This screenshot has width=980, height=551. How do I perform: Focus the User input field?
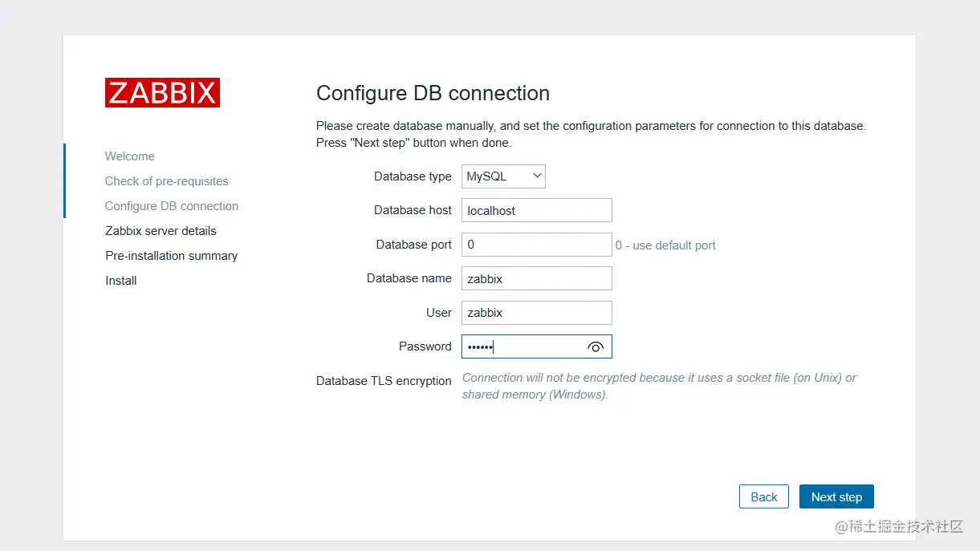coord(537,313)
